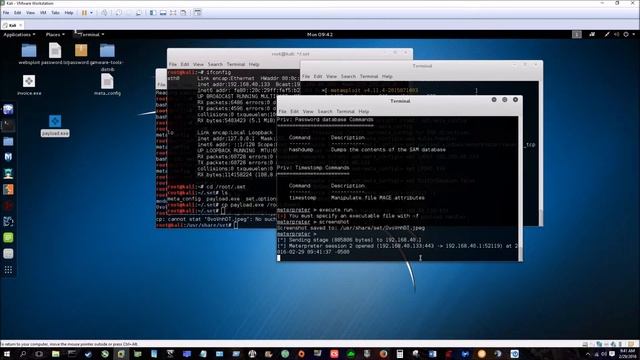Click 'hashdump' command text in terminal
This screenshot has width=640, height=360.
point(301,150)
